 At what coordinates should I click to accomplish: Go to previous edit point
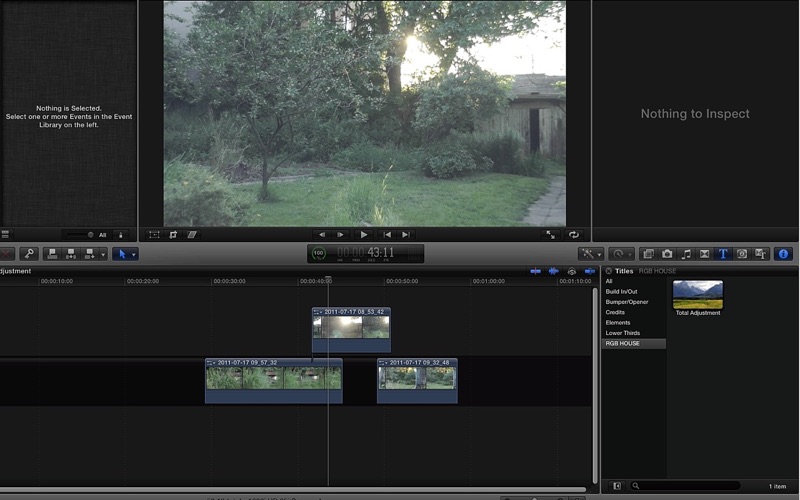pyautogui.click(x=387, y=235)
